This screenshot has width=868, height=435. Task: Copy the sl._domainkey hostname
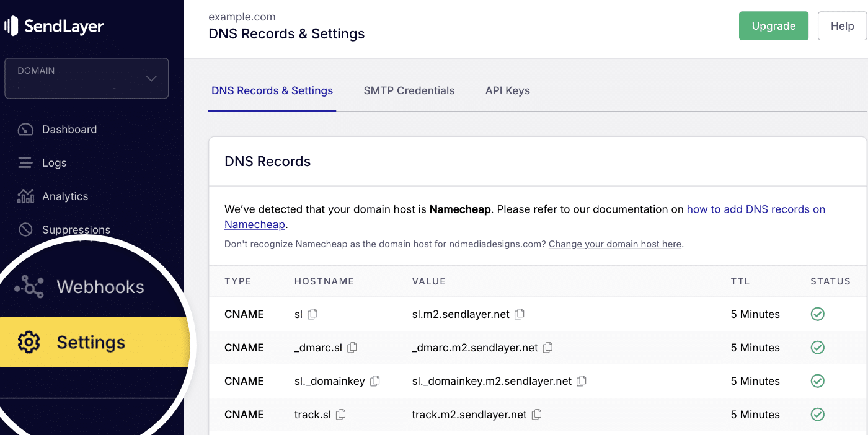coord(374,381)
